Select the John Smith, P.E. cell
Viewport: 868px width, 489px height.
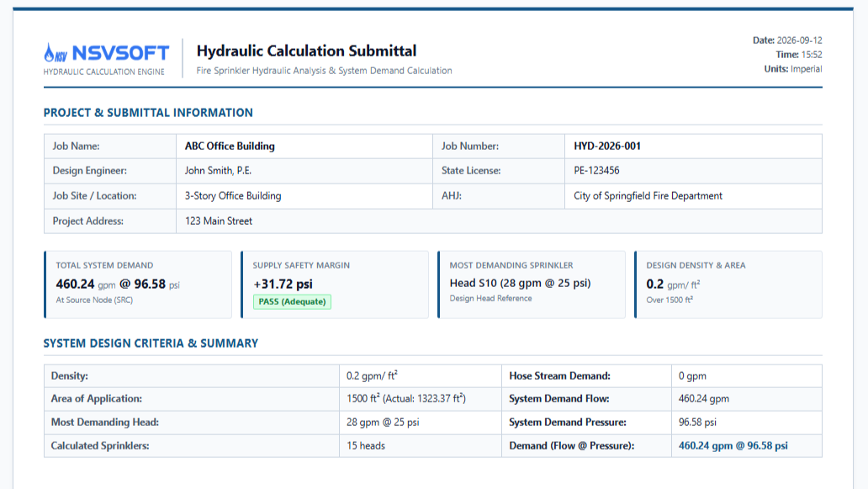click(304, 171)
